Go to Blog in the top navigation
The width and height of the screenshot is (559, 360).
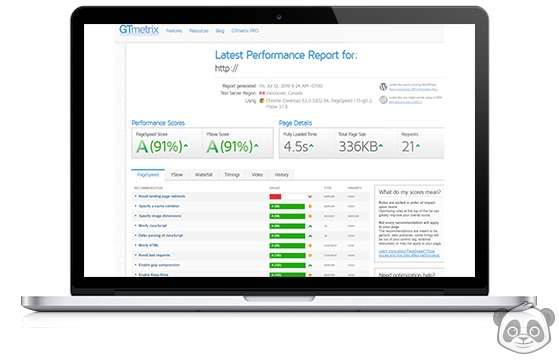(220, 31)
